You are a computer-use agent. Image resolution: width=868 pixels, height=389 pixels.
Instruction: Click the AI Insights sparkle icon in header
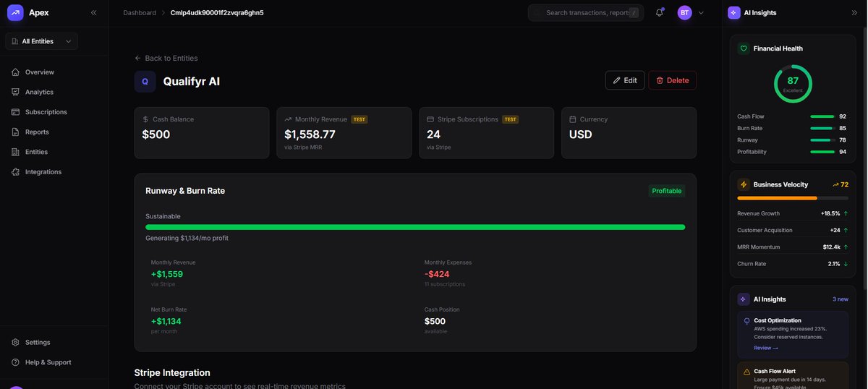(734, 12)
